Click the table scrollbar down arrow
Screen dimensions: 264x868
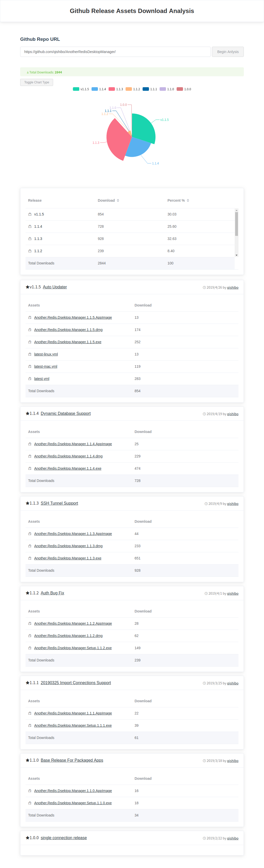coord(236,255)
